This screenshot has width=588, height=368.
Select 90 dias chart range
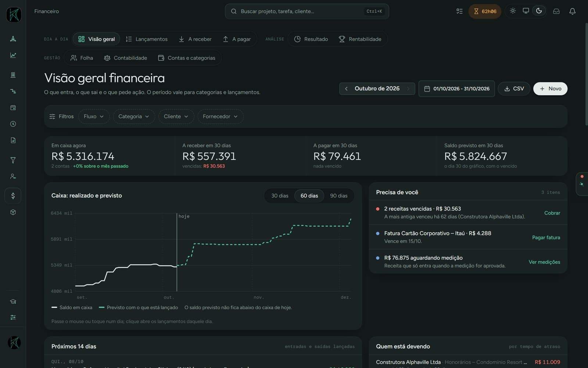[338, 196]
